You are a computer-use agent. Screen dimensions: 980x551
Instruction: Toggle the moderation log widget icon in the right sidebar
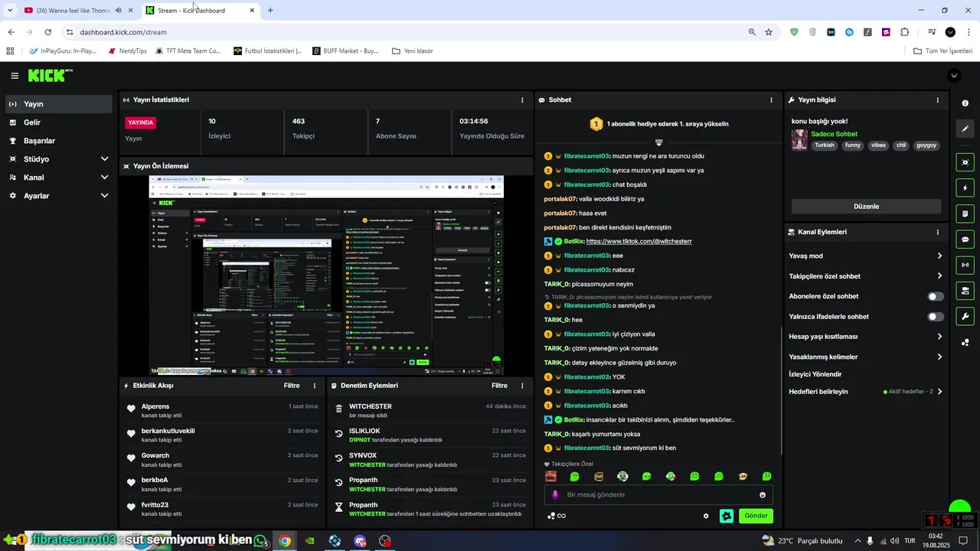click(x=965, y=214)
